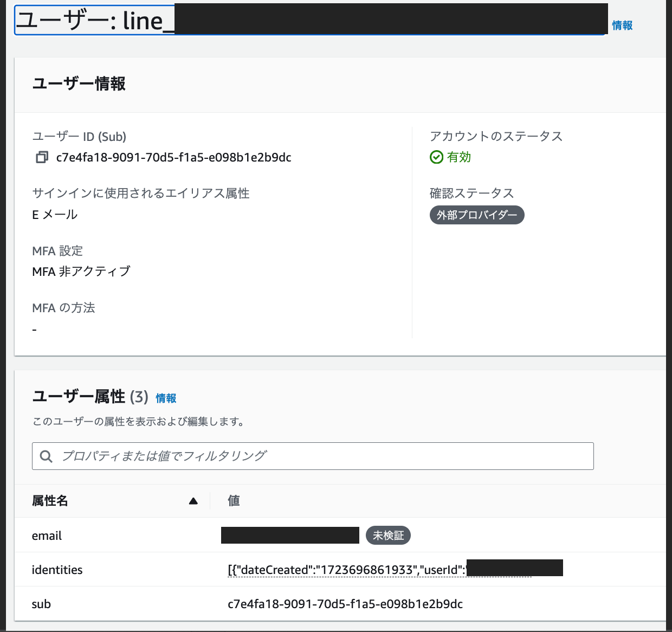Select the sub attribute name
This screenshot has height=632, width=672.
(x=41, y=604)
